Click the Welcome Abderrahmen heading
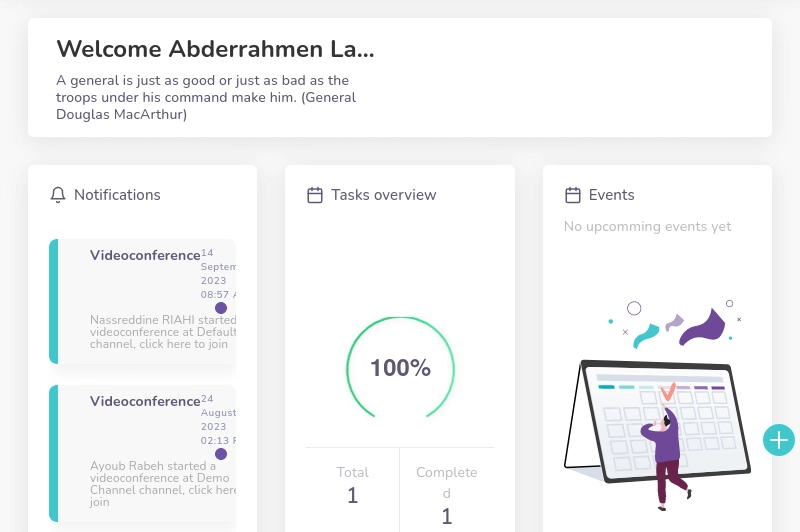 tap(215, 49)
